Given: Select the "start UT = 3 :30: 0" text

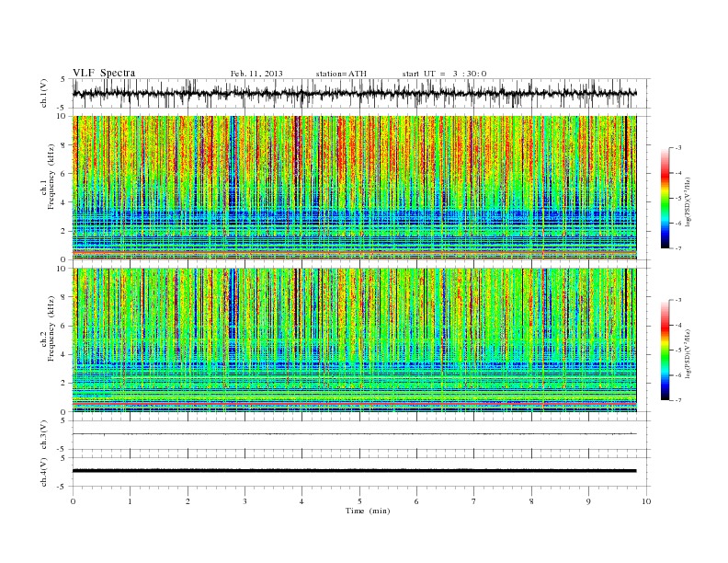Looking at the screenshot, I should 444,74.
